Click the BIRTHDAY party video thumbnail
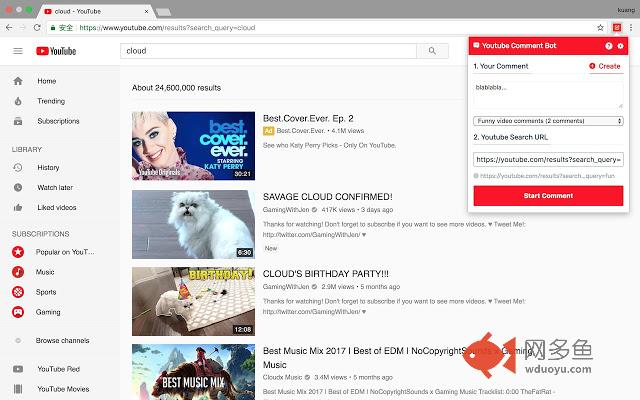This screenshot has width=640, height=400. pos(193,302)
